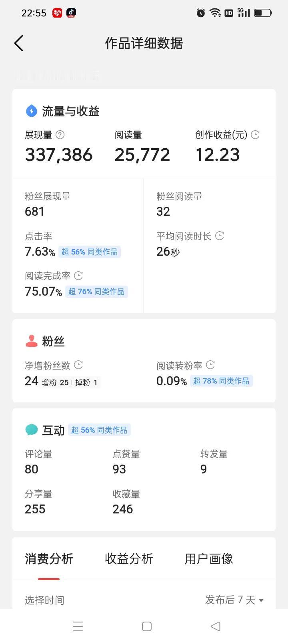288x644 pixels.
Task: Open the 展现量 question mark help icon
Action: (60, 135)
